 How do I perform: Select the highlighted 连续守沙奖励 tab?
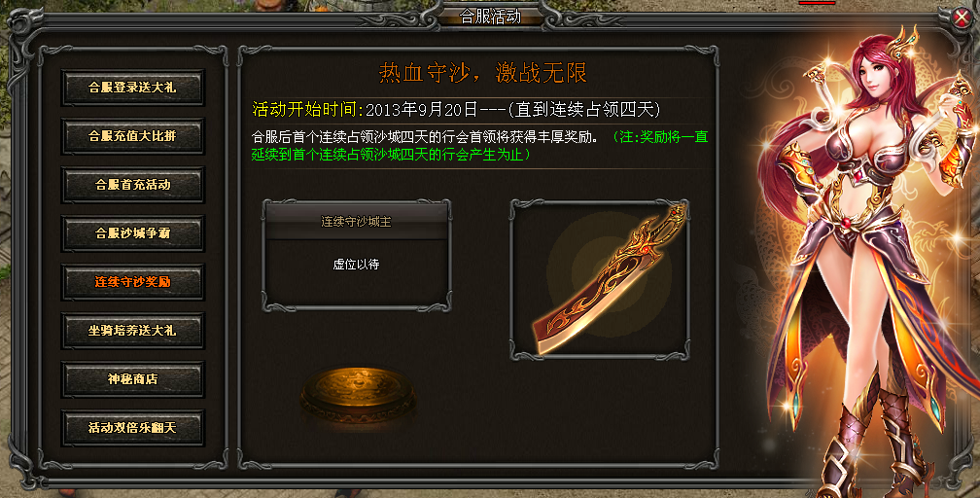point(132,281)
